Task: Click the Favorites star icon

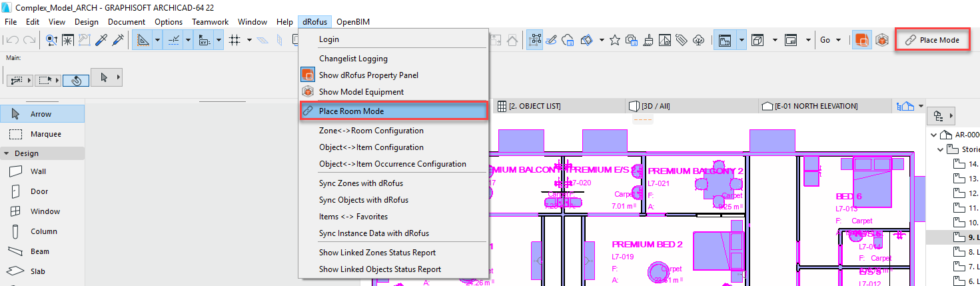Action: (x=615, y=40)
